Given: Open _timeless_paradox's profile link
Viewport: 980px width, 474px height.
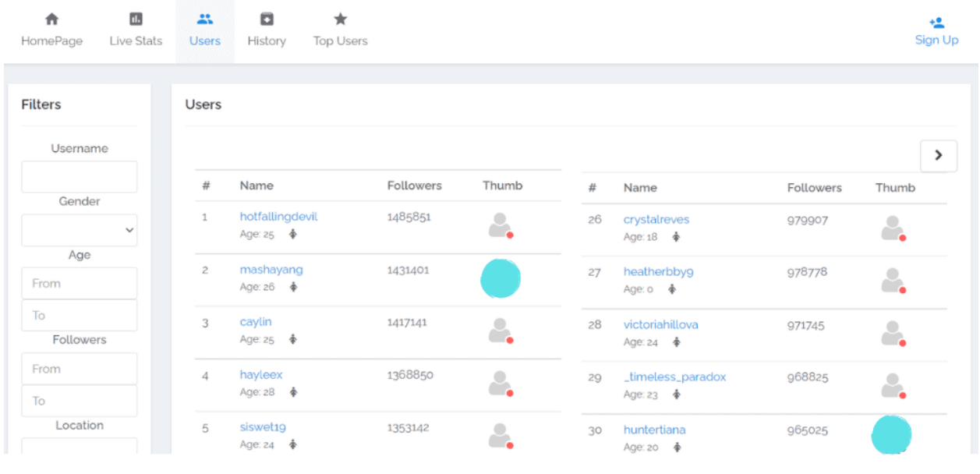Looking at the screenshot, I should [674, 377].
